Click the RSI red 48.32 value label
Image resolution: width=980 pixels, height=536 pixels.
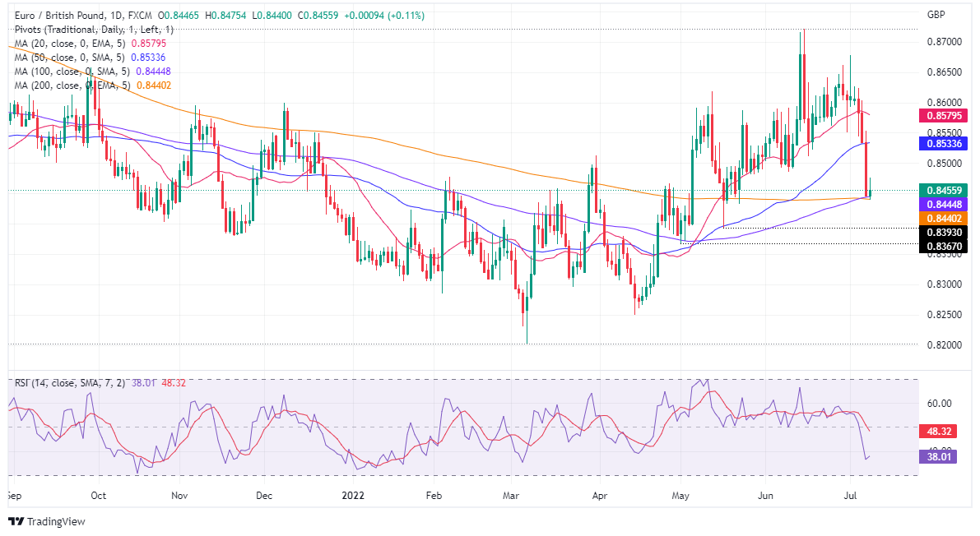(939, 432)
